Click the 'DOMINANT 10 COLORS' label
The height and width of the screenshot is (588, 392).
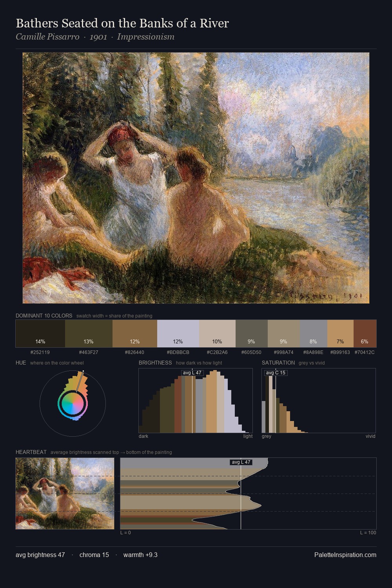click(x=44, y=316)
